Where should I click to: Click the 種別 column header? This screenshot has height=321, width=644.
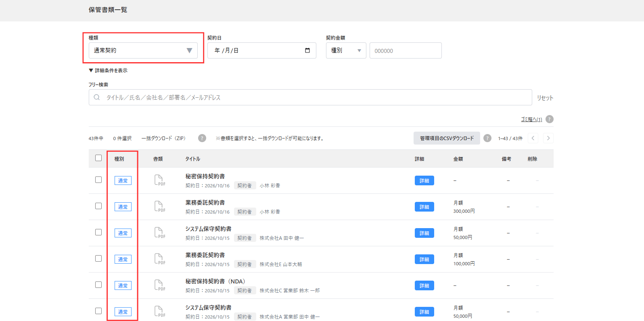click(x=119, y=159)
